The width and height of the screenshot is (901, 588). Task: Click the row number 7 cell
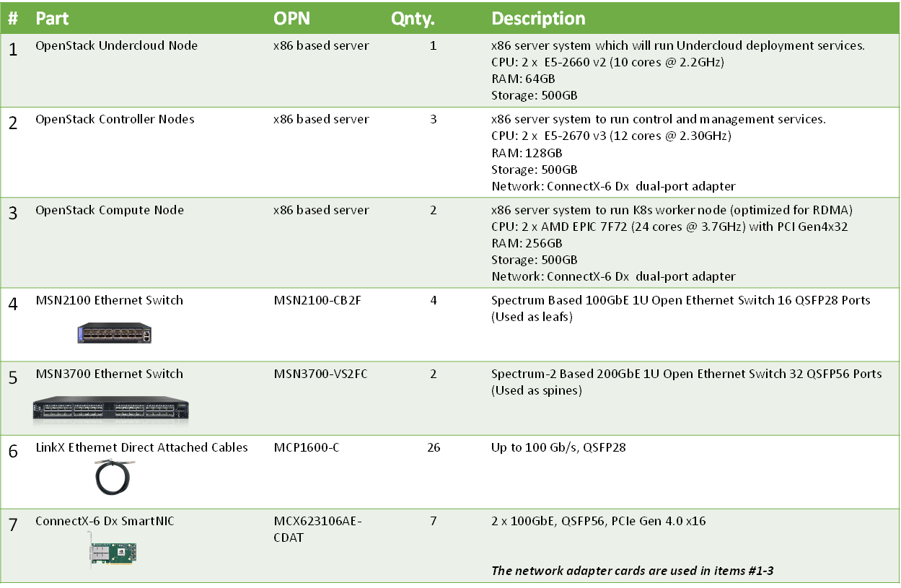pyautogui.click(x=13, y=525)
